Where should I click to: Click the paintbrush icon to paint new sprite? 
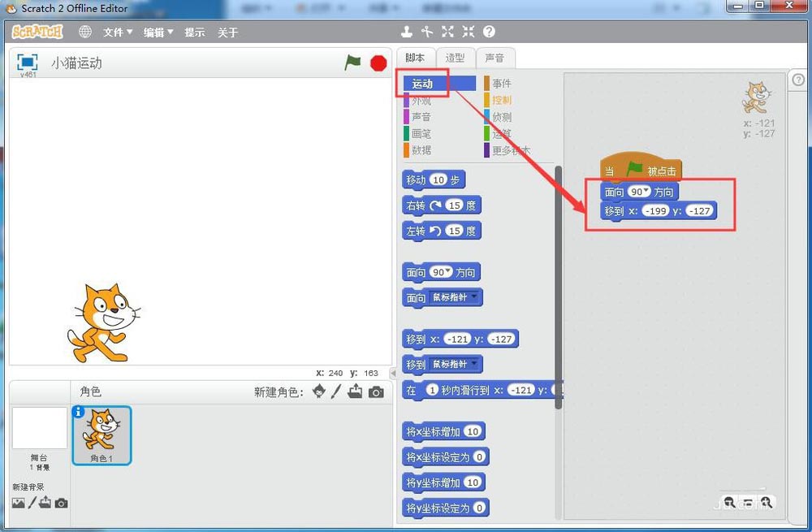coord(335,391)
